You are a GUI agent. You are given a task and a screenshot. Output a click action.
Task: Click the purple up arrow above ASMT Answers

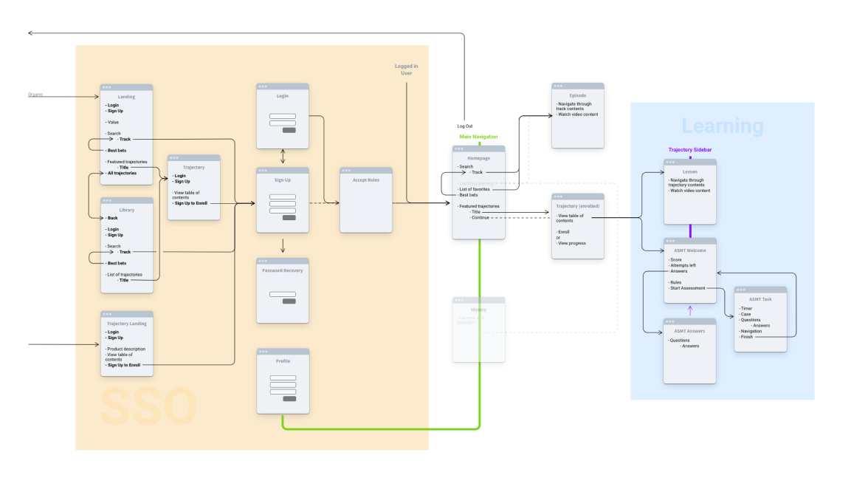690,310
